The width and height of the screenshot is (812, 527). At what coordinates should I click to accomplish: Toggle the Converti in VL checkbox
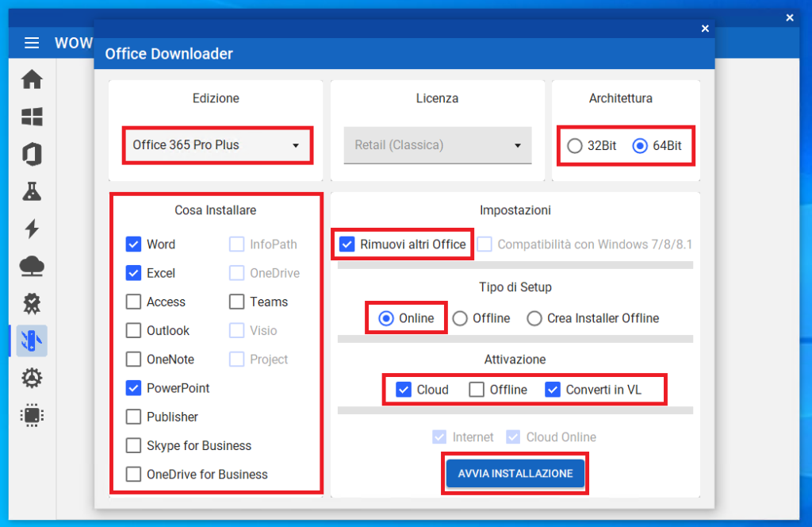(x=553, y=390)
